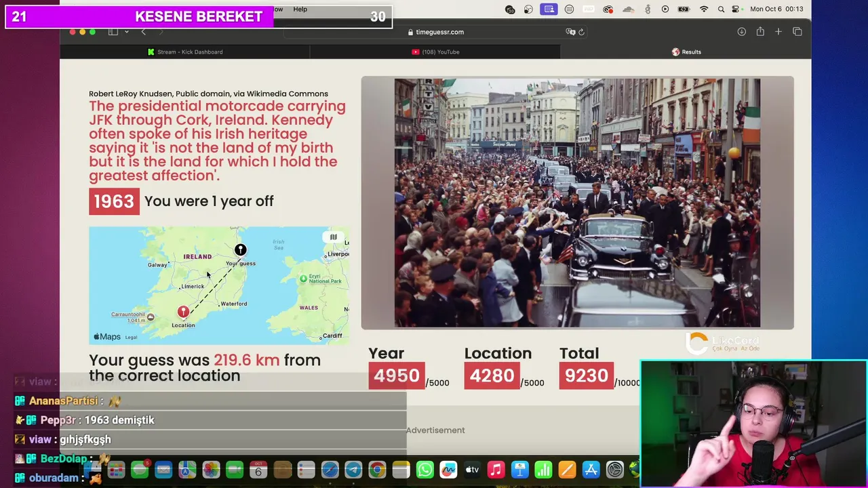Screen dimensions: 868x488
Task: Show Safari downloads
Action: [741, 32]
